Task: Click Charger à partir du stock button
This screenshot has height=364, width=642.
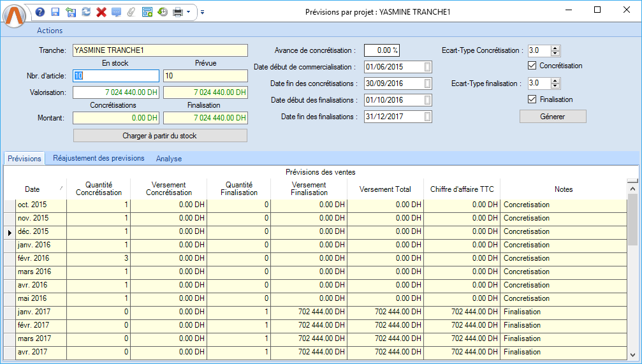Action: point(160,136)
